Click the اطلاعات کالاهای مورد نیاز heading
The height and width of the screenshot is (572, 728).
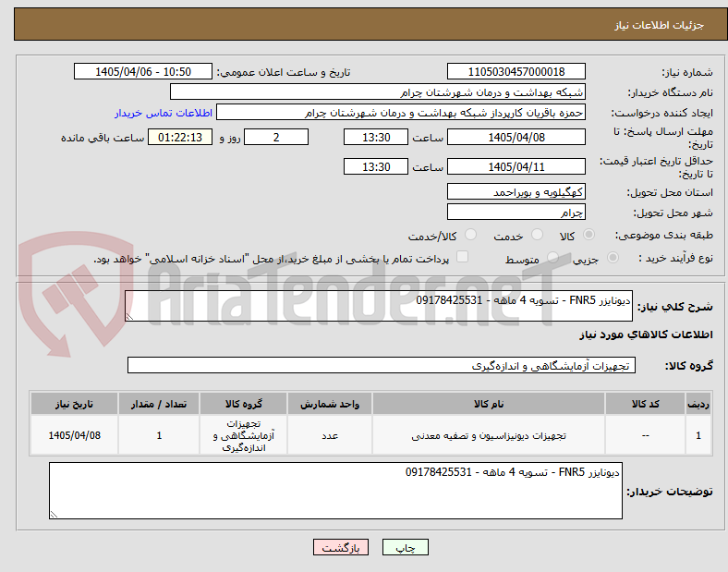[646, 335]
